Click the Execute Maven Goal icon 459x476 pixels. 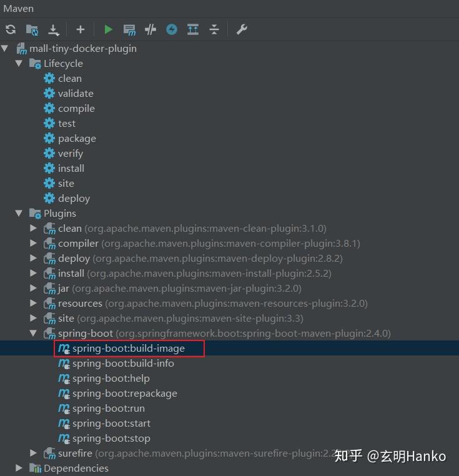[129, 30]
